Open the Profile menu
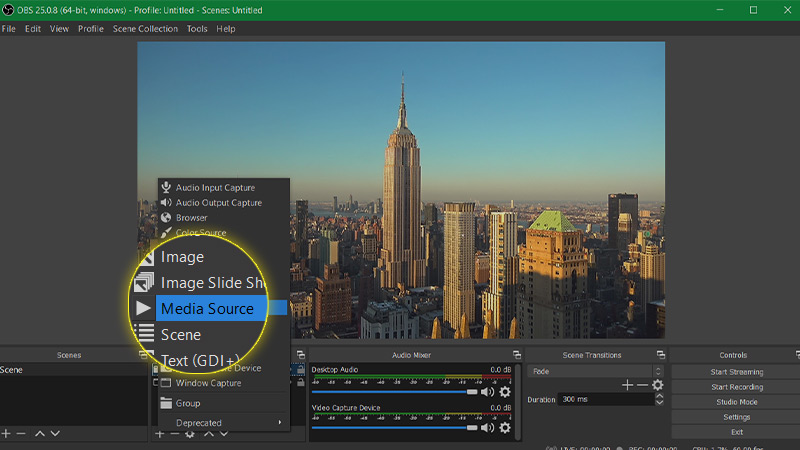Viewport: 800px width, 450px height. [x=91, y=29]
